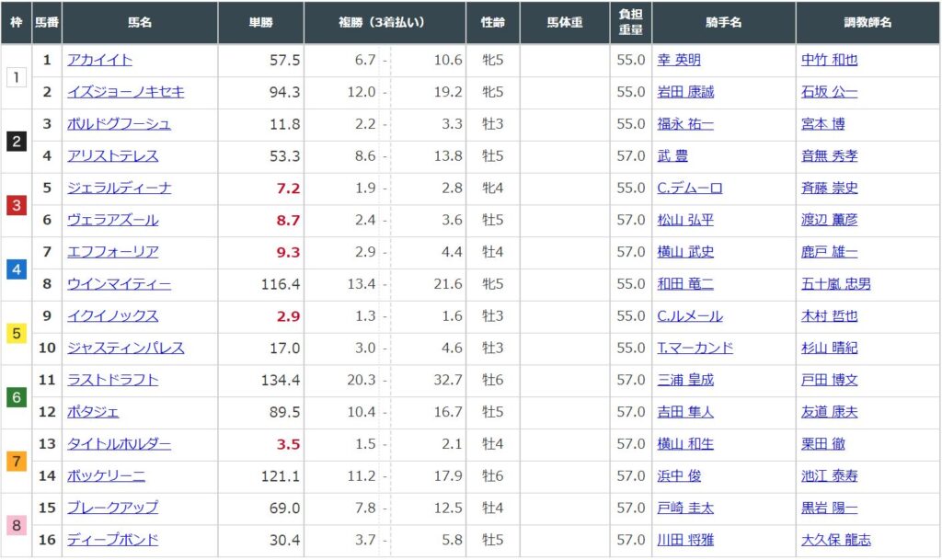Open trainer 栗田 徹 page
The image size is (942, 560).
pos(823,443)
